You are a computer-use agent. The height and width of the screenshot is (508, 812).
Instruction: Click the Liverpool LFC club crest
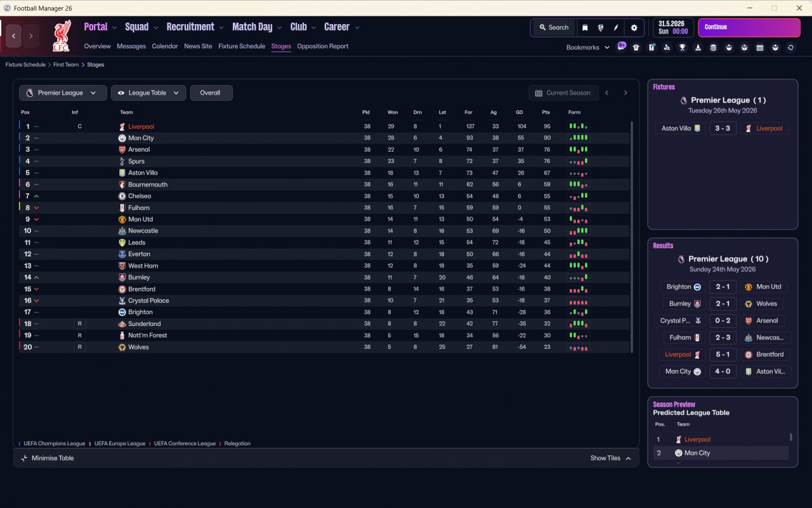pyautogui.click(x=62, y=36)
